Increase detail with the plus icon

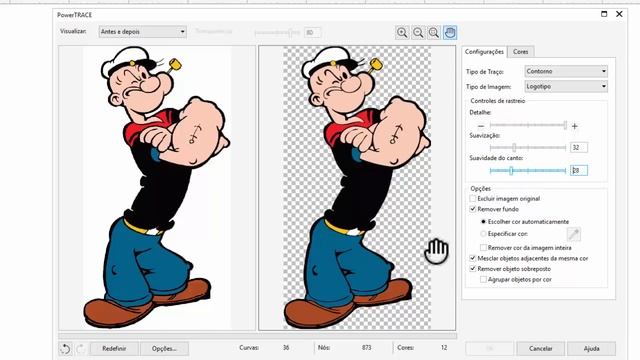[x=575, y=126]
